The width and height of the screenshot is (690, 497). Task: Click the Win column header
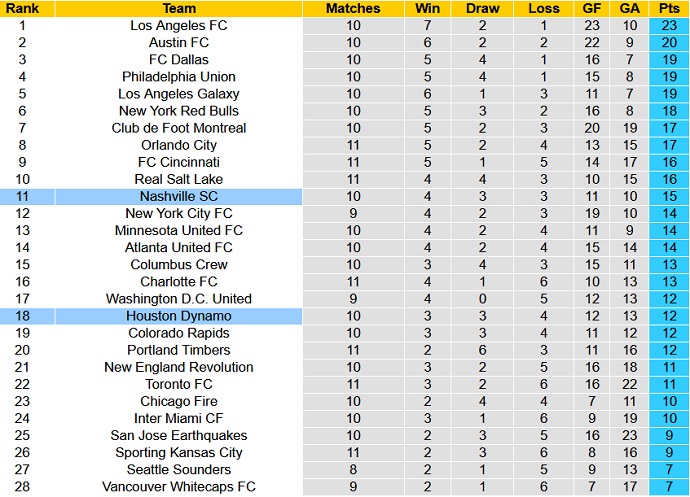[x=427, y=8]
